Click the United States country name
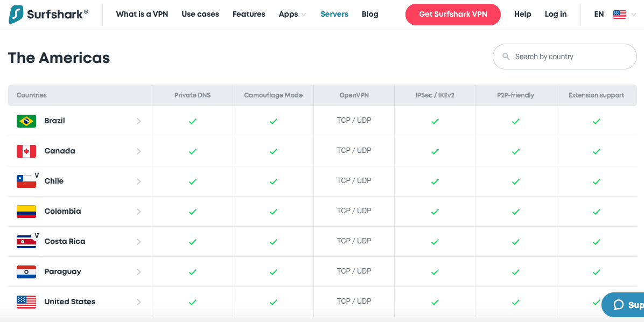Viewport: 644px width, 322px height. click(x=70, y=302)
